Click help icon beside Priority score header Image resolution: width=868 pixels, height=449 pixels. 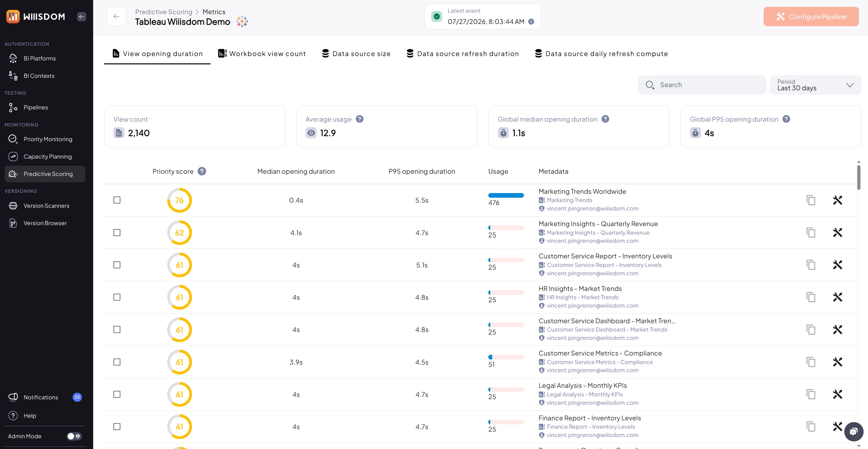pos(202,171)
